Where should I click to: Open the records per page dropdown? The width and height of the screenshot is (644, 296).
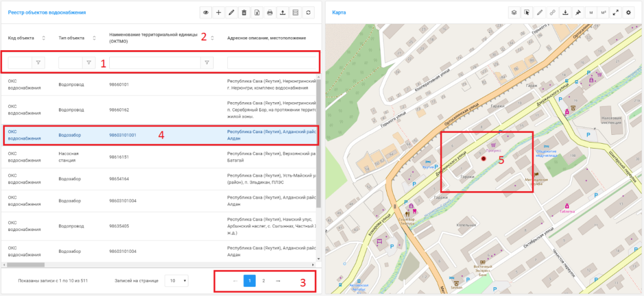tap(176, 281)
